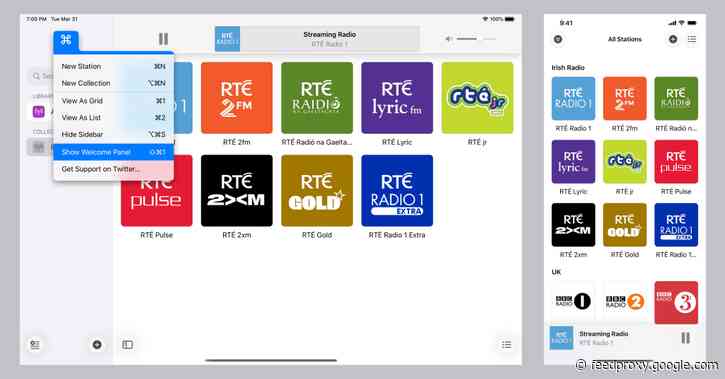The height and width of the screenshot is (379, 725).
Task: Play RTÉ Radio 1 on iPhone
Action: (x=573, y=98)
